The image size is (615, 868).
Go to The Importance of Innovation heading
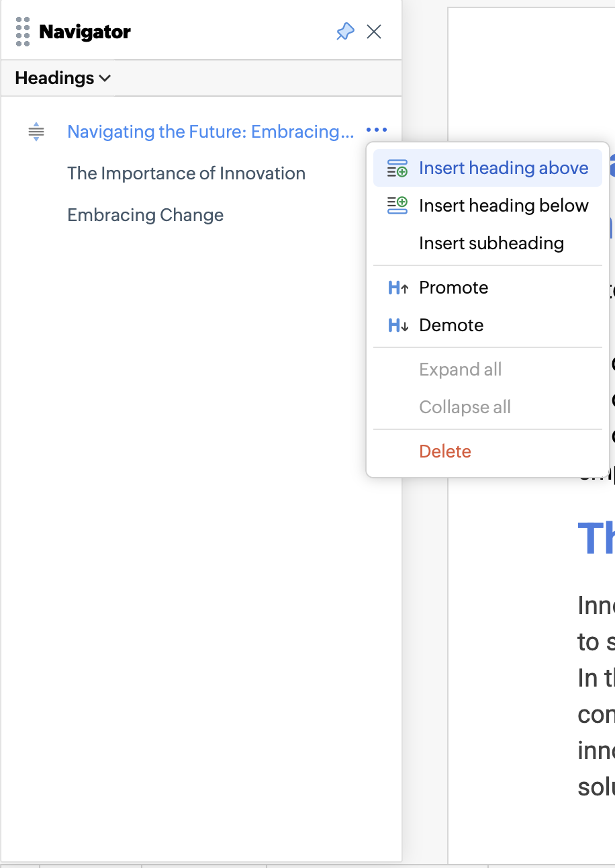click(186, 173)
